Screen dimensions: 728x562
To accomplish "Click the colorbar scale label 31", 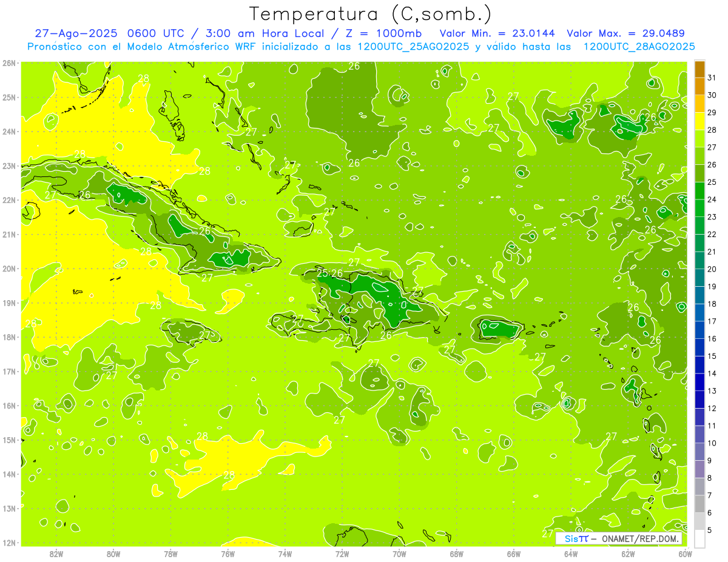I will click(712, 78).
